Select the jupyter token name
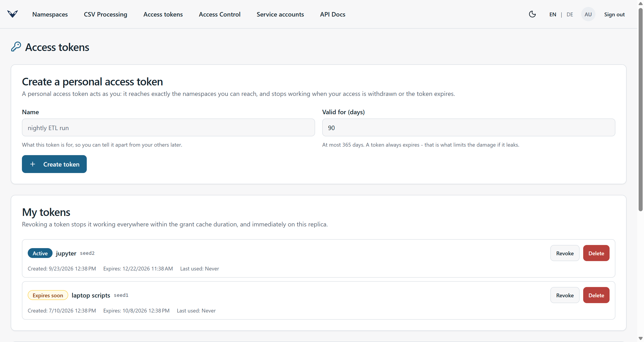Viewport: 644px width, 342px height. click(x=66, y=253)
